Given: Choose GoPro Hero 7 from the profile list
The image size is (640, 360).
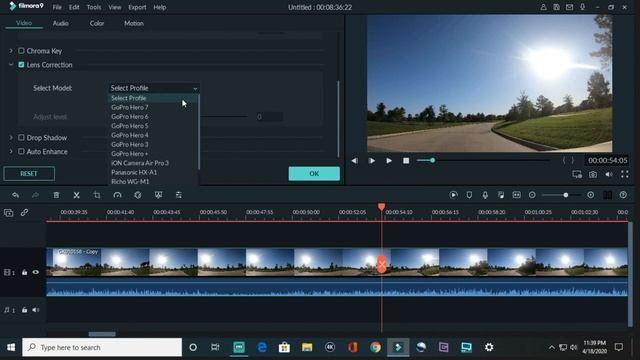Looking at the screenshot, I should point(130,107).
